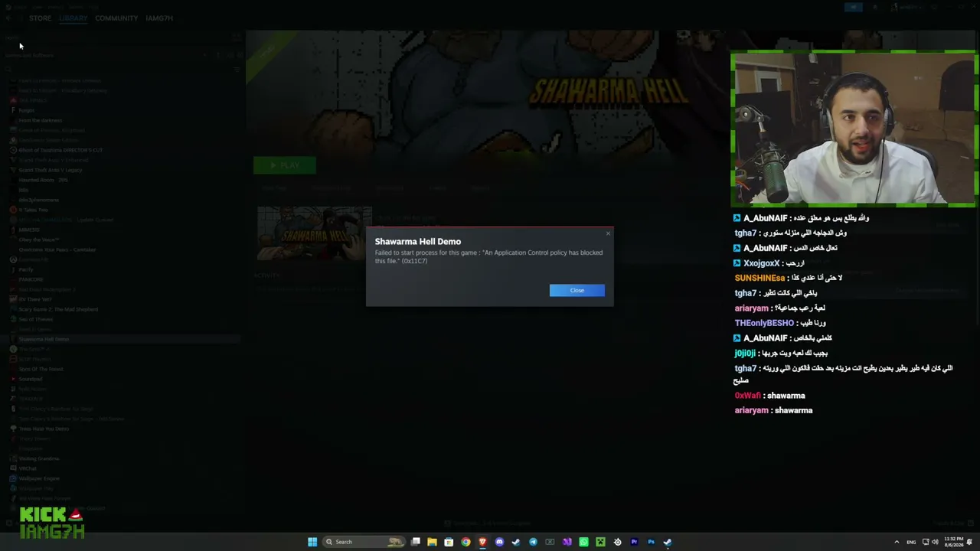Select VRChat in library list
The image size is (980, 551).
click(28, 468)
